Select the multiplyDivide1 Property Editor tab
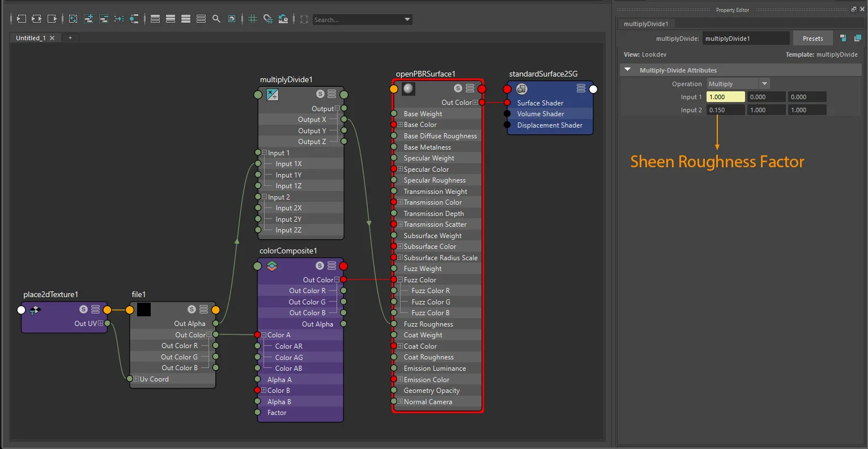This screenshot has width=868, height=449. 646,24
